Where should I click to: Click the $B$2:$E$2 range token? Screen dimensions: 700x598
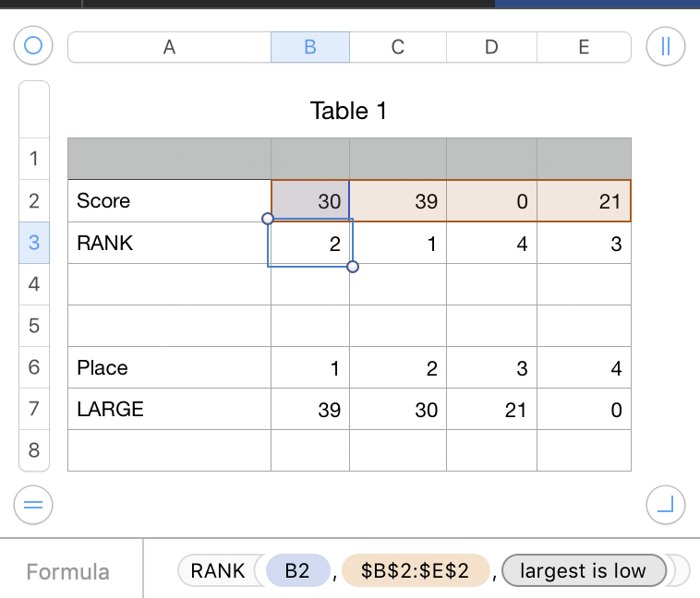[x=416, y=571]
